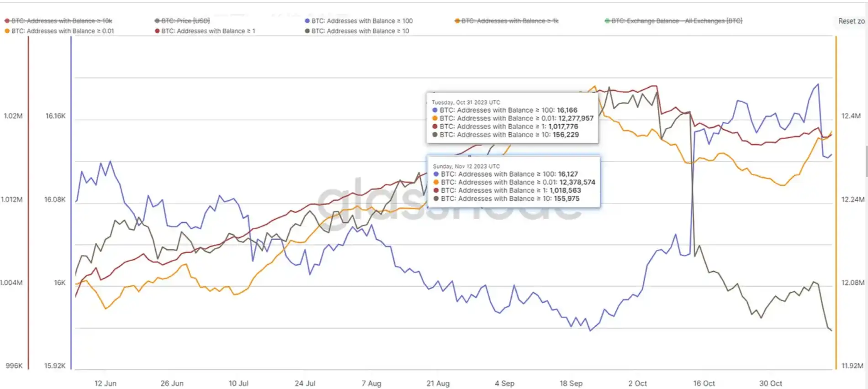Screen dimensions: 868x389
Task: Select the 16 Oct date on the x-axis
Action: [704, 383]
